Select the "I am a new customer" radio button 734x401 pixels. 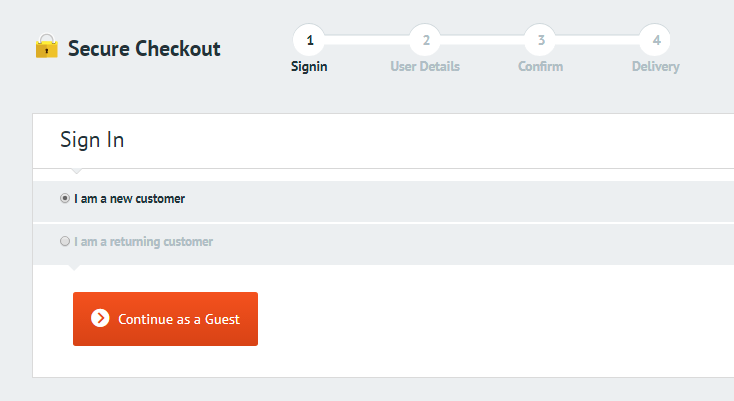(65, 199)
